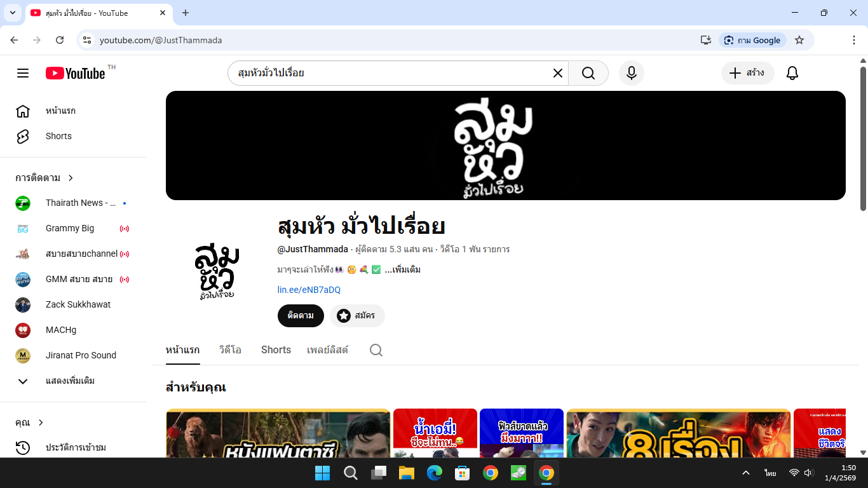Click the volume icon in system tray
The width and height of the screenshot is (868, 488).
coord(808,473)
